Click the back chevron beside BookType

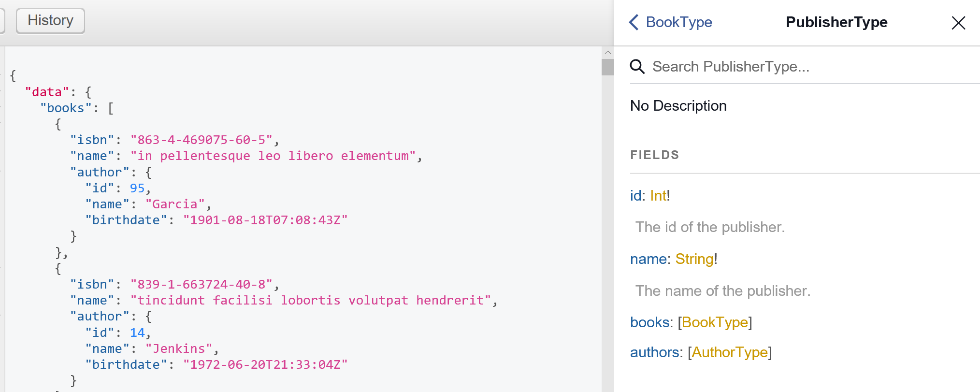(x=634, y=22)
